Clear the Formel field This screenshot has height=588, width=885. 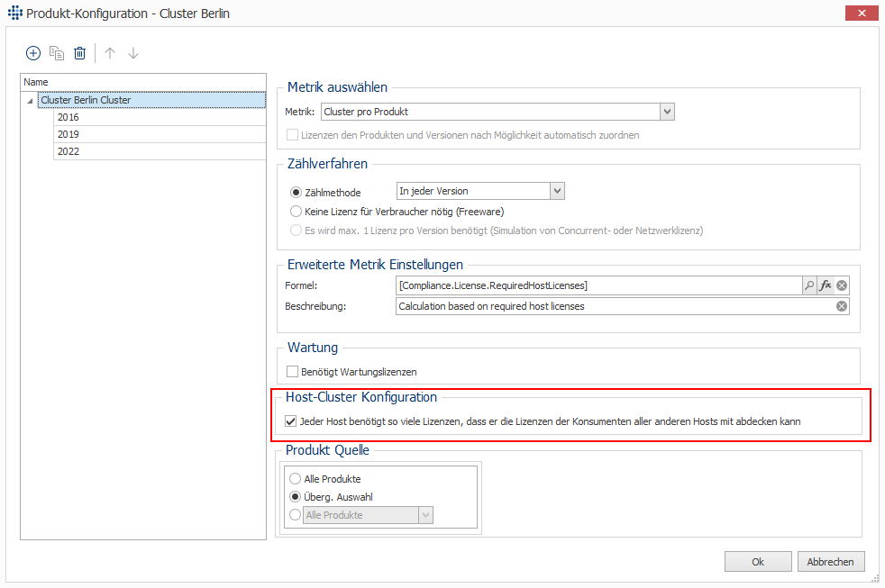pos(842,285)
